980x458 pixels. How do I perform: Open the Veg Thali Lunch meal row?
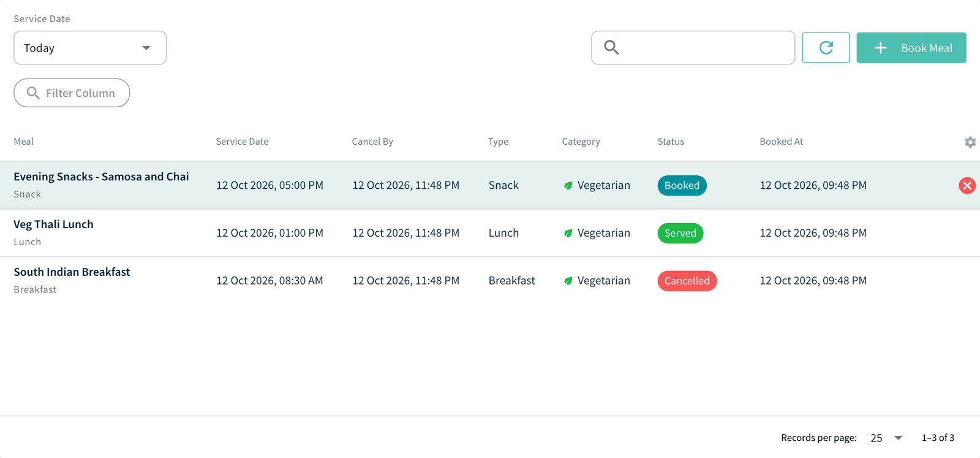point(490,233)
